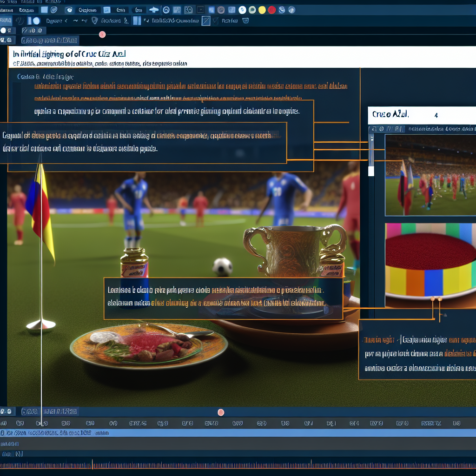The height and width of the screenshot is (476, 476).
Task: Expand the left chevron in second toolbar row
Action: click(x=66, y=20)
